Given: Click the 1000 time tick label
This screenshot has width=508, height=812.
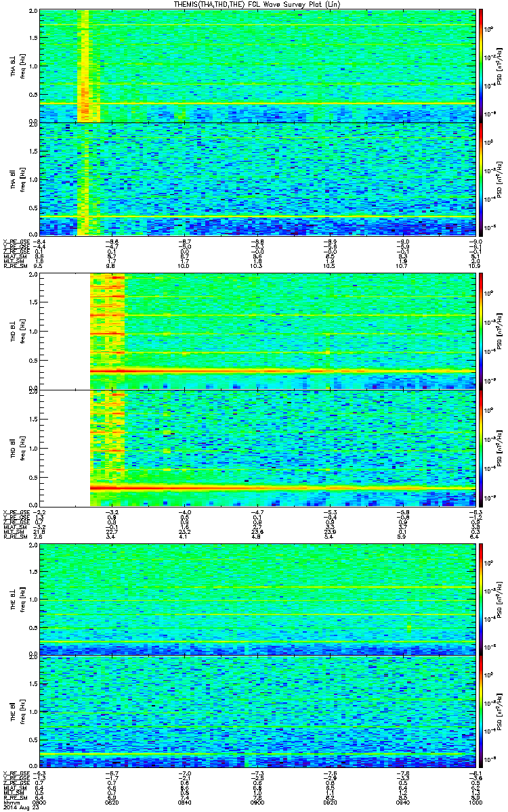Looking at the screenshot, I should 475,802.
